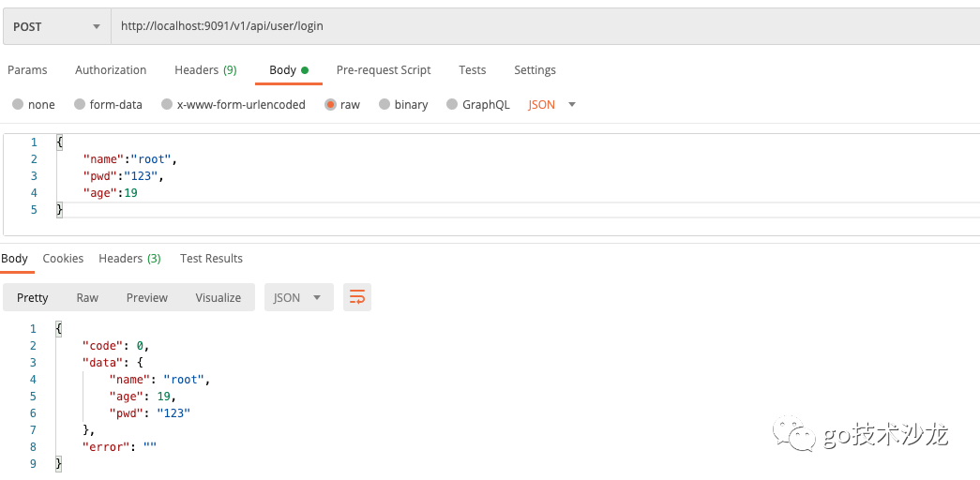Open the response Cookies tab

click(63, 258)
